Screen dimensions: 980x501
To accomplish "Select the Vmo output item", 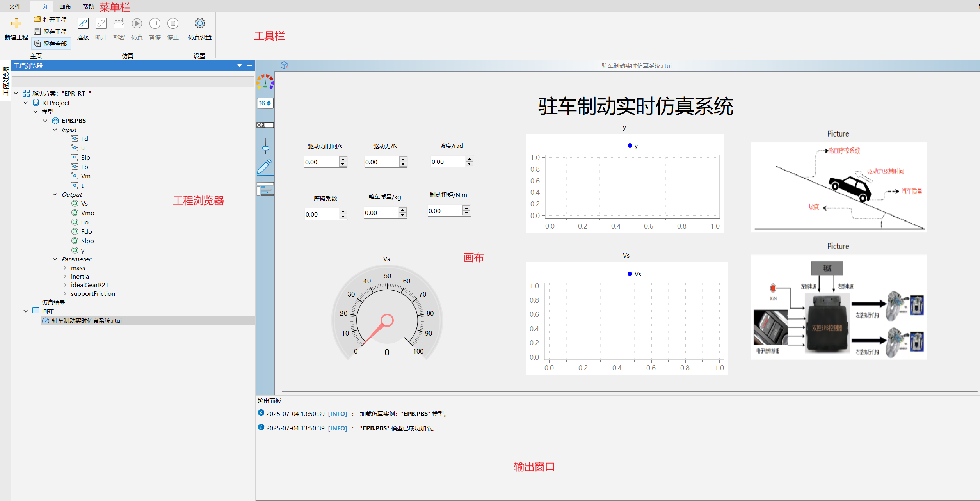I will [x=83, y=213].
